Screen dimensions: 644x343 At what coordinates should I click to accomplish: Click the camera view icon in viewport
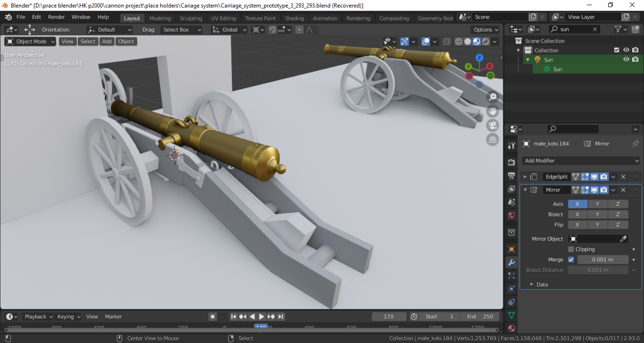492,125
